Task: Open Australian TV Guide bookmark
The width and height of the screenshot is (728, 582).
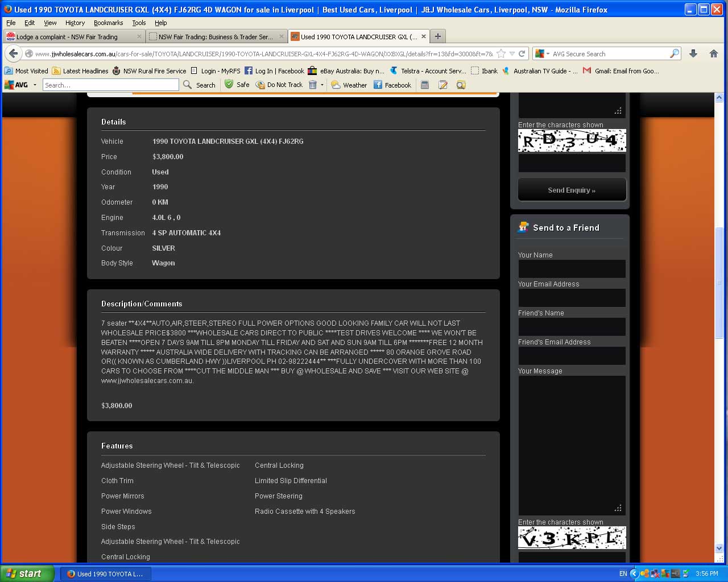Action: pyautogui.click(x=540, y=71)
